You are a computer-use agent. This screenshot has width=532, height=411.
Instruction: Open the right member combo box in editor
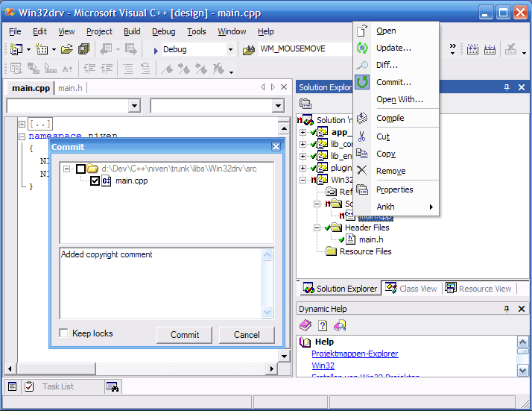pyautogui.click(x=278, y=106)
